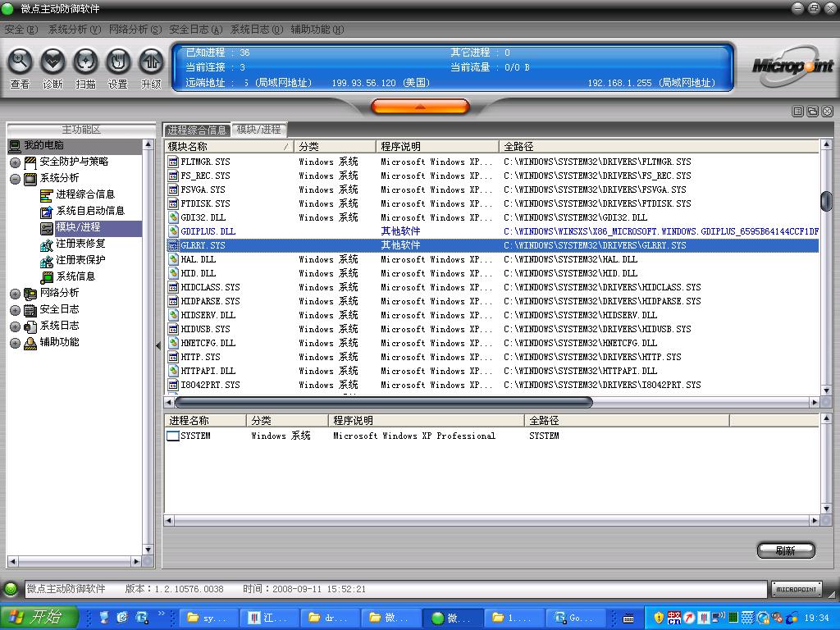Sort modules by 程序说明 column header
The width and height of the screenshot is (840, 630).
(438, 147)
